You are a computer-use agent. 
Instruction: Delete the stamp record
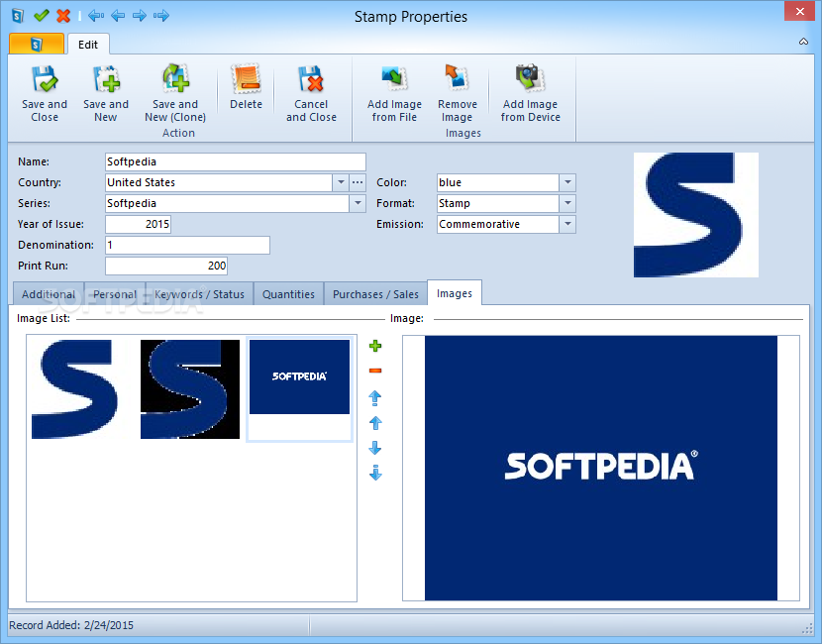pos(246,87)
